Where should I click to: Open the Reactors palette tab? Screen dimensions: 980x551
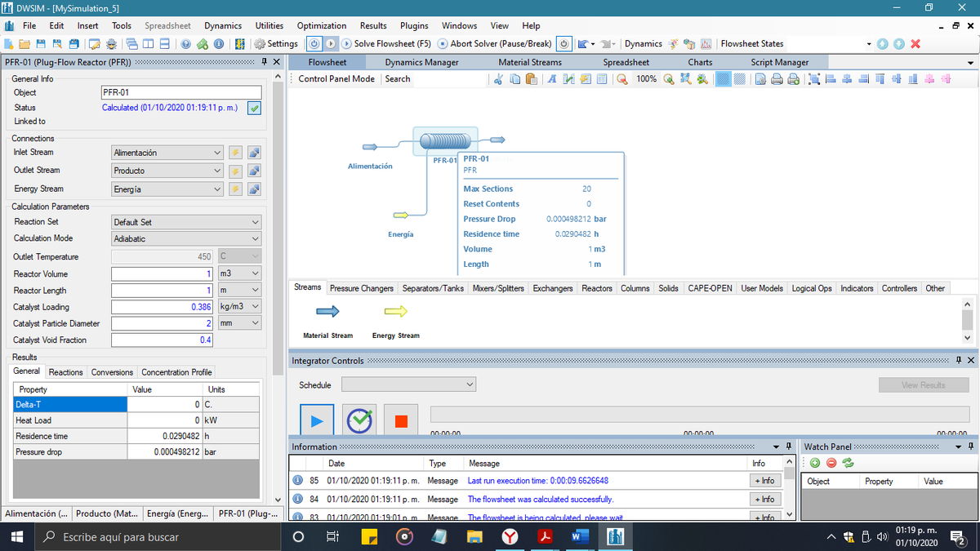tap(597, 288)
